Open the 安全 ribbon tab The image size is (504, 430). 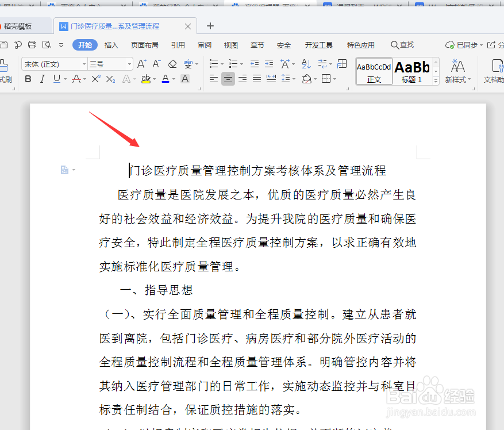tap(284, 45)
